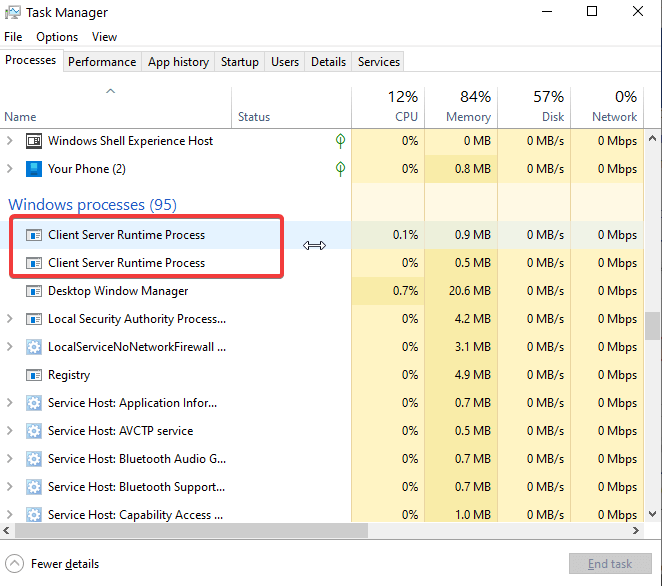
Task: Expand the LocalServiceNoNetworkFirewall row
Action: click(9, 347)
